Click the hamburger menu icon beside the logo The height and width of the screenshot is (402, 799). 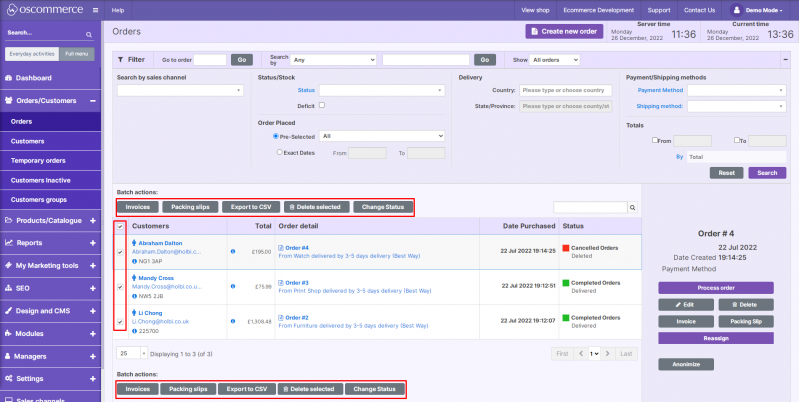93,9
